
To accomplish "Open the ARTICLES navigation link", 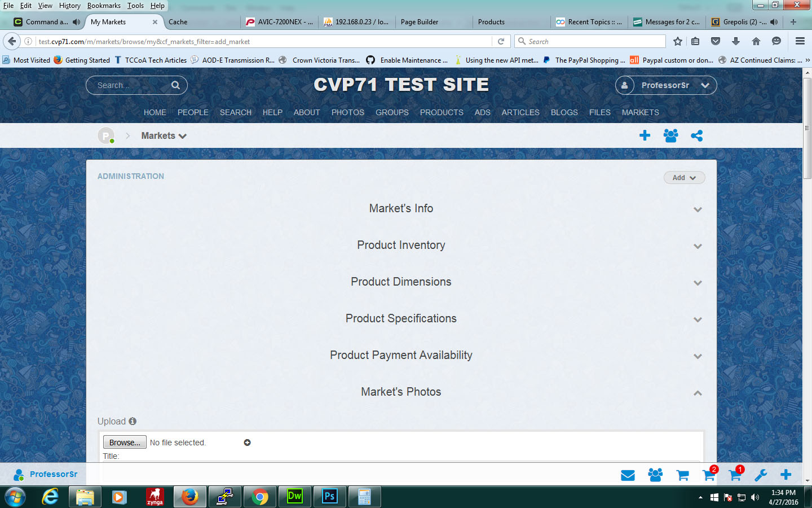I will pyautogui.click(x=520, y=112).
